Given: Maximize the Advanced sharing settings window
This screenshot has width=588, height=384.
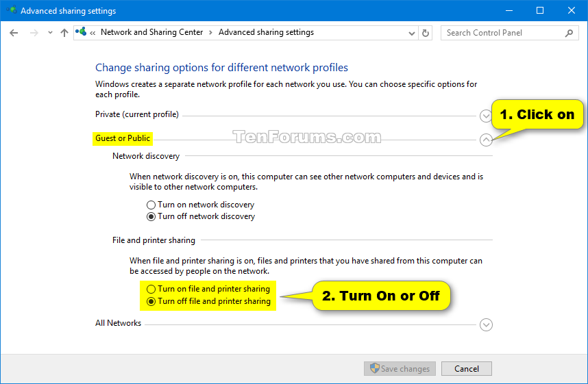Looking at the screenshot, I should coord(540,10).
